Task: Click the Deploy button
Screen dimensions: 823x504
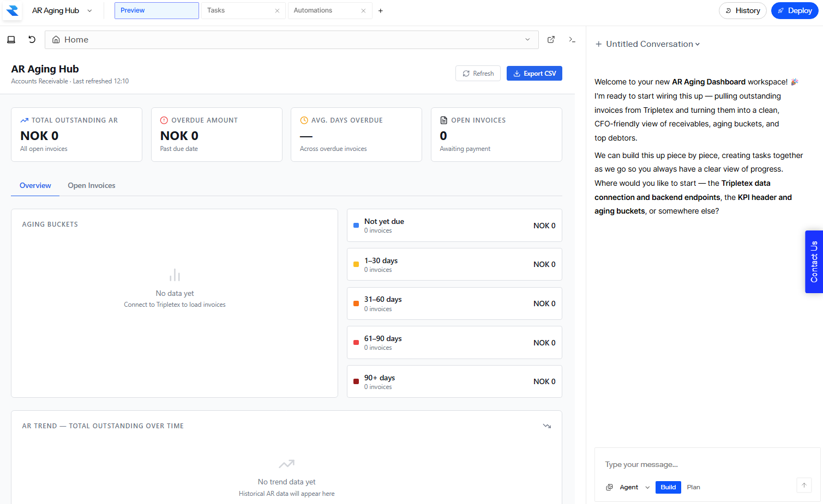Action: pyautogui.click(x=795, y=11)
